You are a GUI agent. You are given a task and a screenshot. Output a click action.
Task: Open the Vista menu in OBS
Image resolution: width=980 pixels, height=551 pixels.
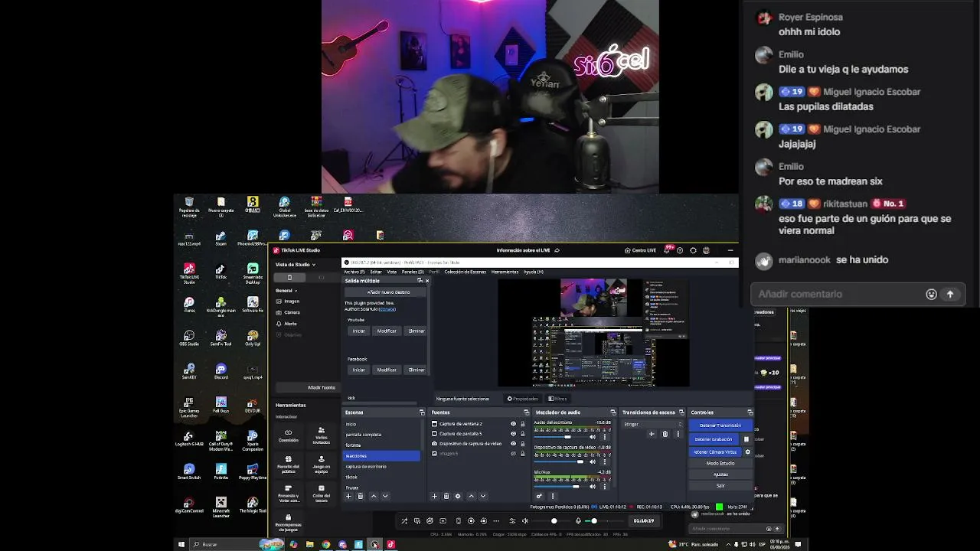391,272
